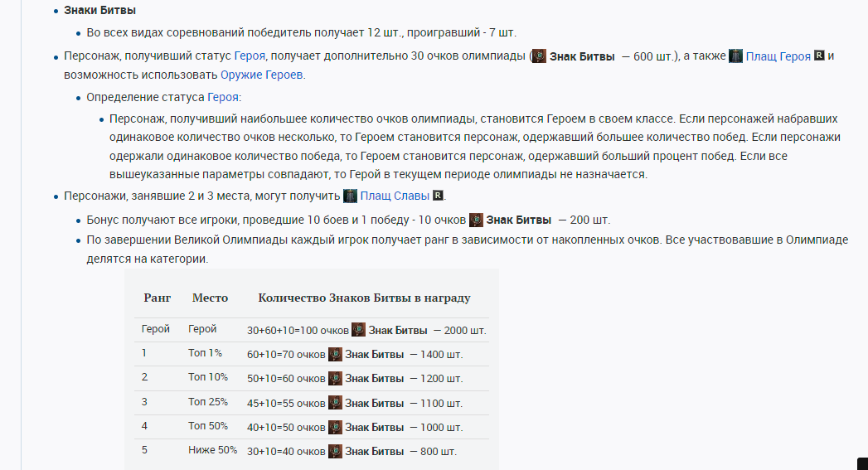868x470 pixels.
Task: Open the Плащ Героя link
Action: coord(778,56)
